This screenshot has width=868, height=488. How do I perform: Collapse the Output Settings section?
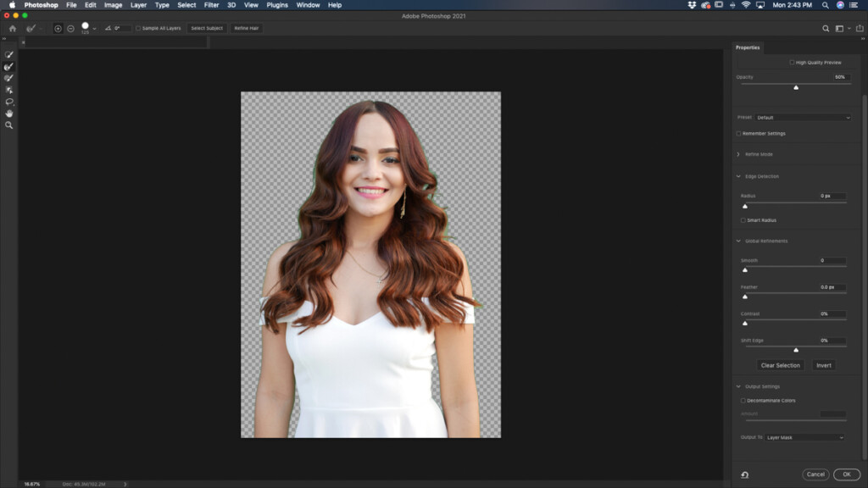coord(738,386)
